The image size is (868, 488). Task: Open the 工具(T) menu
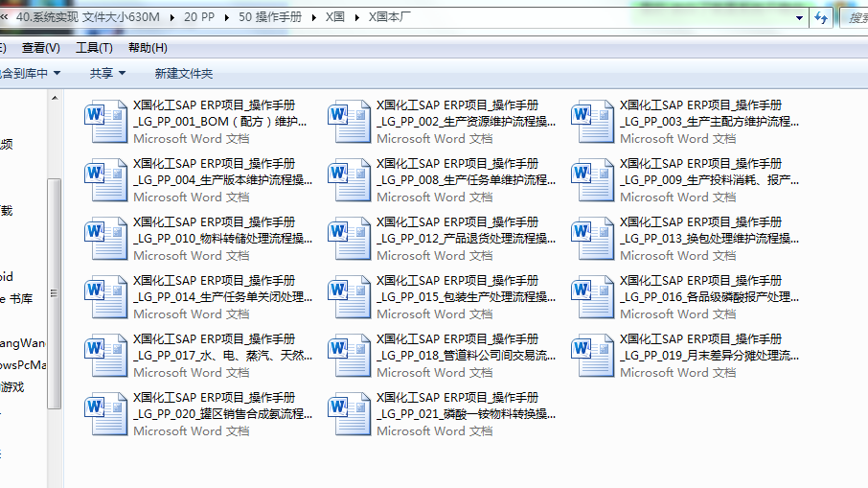(x=94, y=48)
